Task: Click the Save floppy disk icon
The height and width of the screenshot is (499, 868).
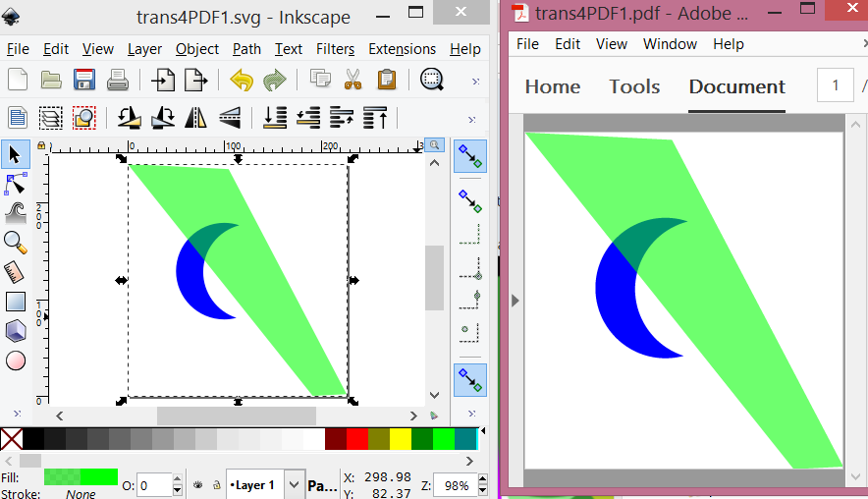Action: (x=84, y=81)
